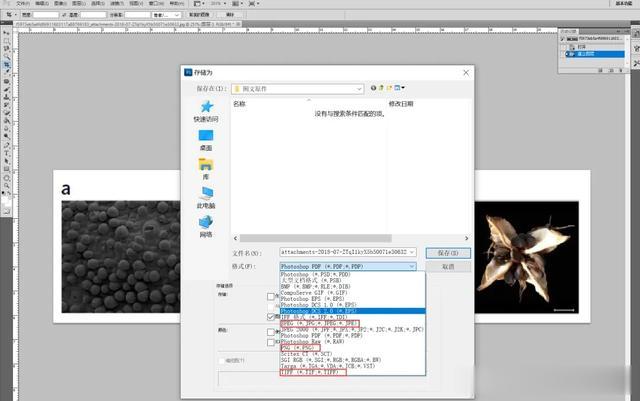Open the view menu icon in the save dialog
640x401 pixels.
(399, 88)
